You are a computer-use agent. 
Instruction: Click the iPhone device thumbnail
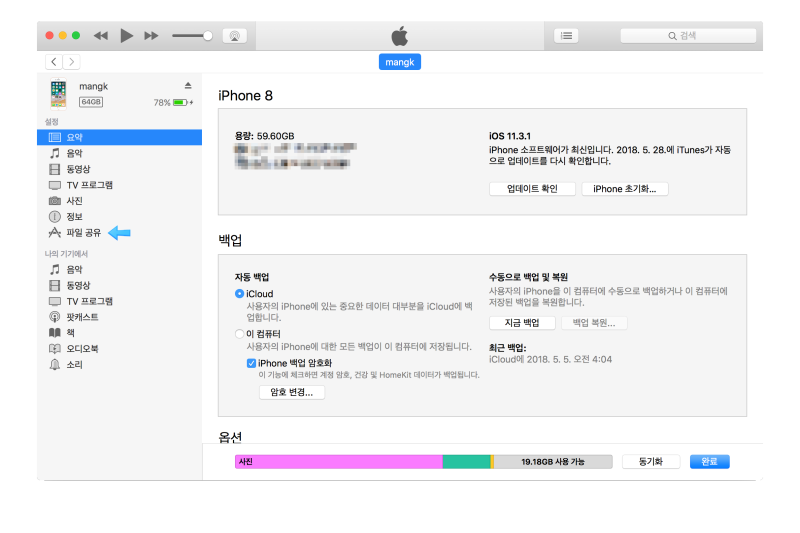click(x=58, y=94)
